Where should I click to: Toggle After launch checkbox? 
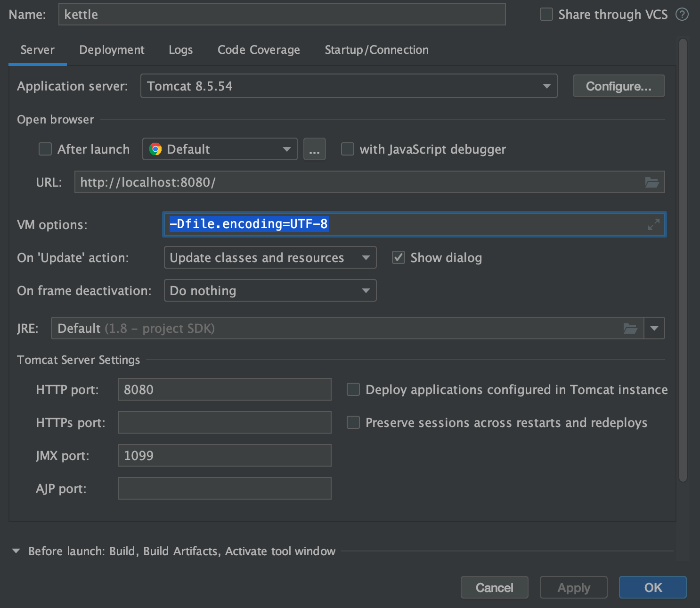tap(45, 149)
